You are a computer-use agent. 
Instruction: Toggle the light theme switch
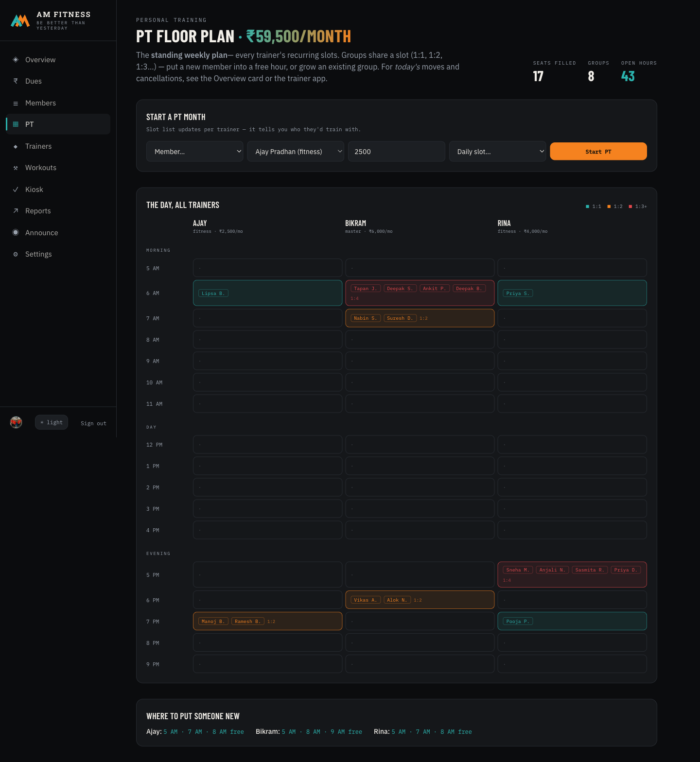(x=52, y=422)
